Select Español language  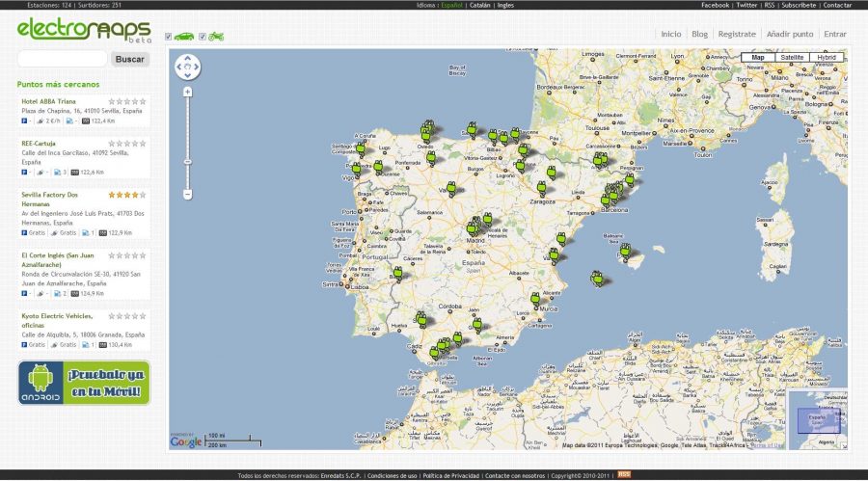point(451,5)
